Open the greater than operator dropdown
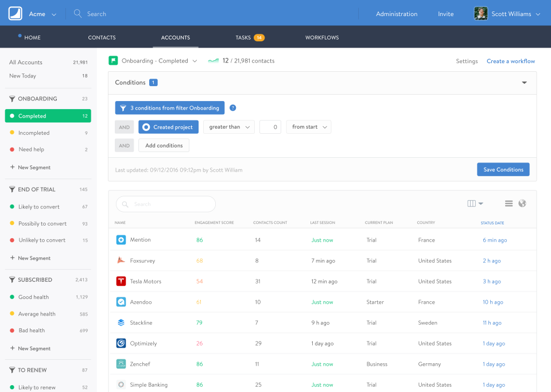 coord(229,127)
